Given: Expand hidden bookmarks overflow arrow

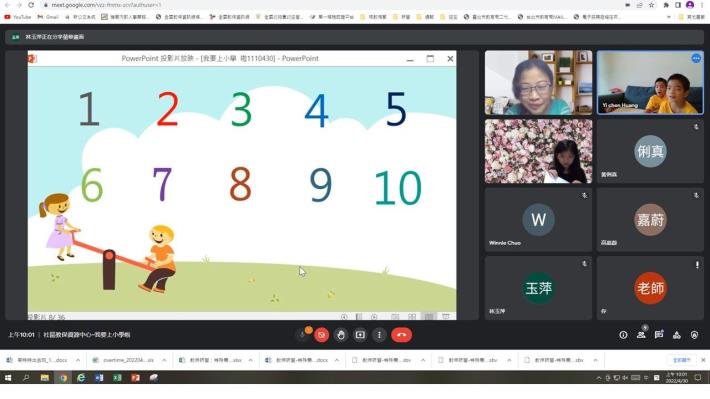Looking at the screenshot, I should click(669, 17).
